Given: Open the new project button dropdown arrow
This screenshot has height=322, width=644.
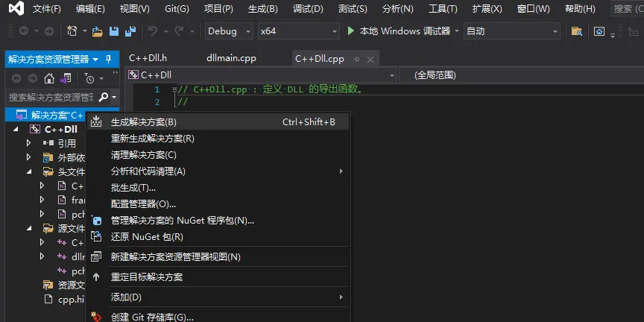Looking at the screenshot, I should click(85, 31).
